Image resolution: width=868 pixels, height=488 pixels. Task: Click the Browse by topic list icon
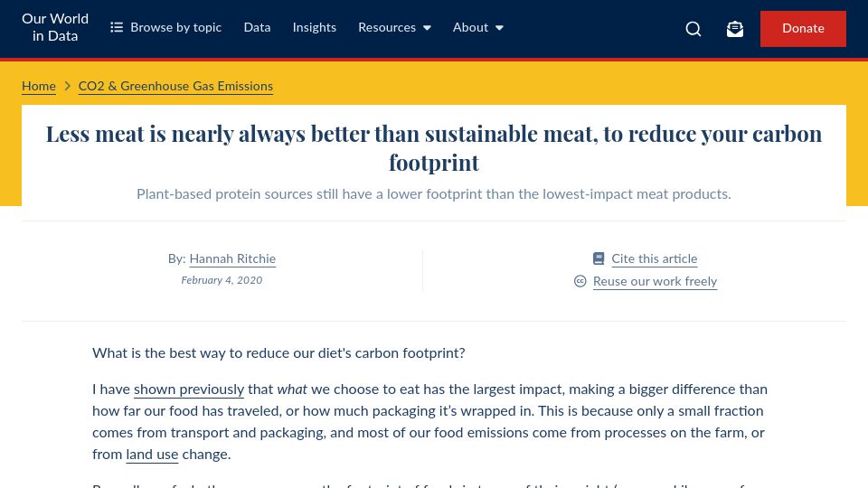click(117, 27)
